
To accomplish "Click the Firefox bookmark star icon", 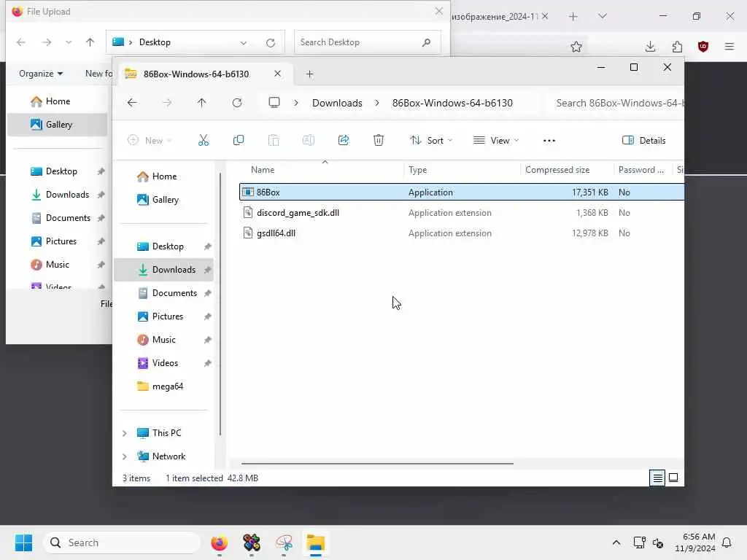I will 576,47.
